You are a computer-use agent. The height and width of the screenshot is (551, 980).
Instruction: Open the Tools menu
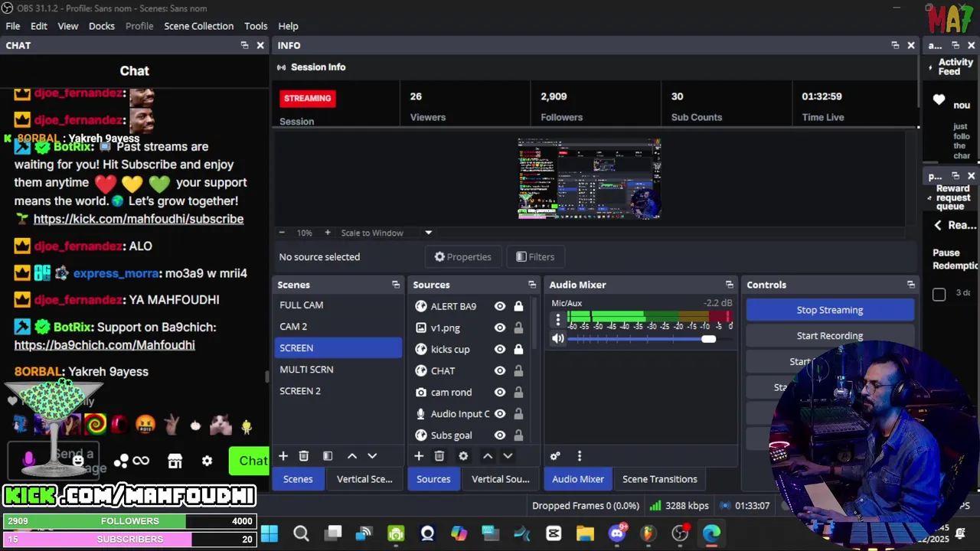(x=256, y=26)
